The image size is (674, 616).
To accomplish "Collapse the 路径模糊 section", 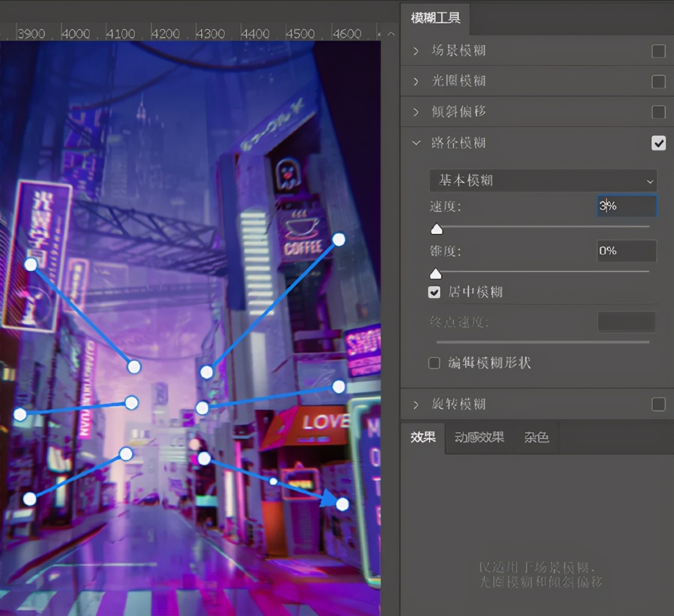I will point(416,143).
